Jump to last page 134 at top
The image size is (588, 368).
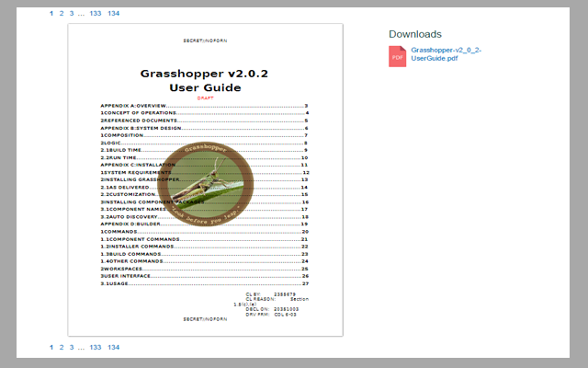[x=113, y=14]
